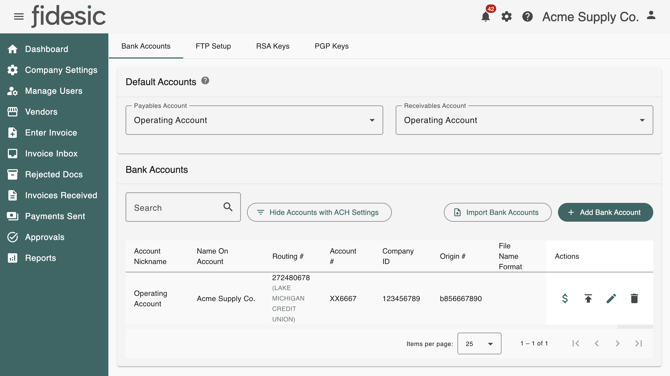Edit Operating Account with pencil icon
This screenshot has height=376, width=670.
(x=611, y=299)
